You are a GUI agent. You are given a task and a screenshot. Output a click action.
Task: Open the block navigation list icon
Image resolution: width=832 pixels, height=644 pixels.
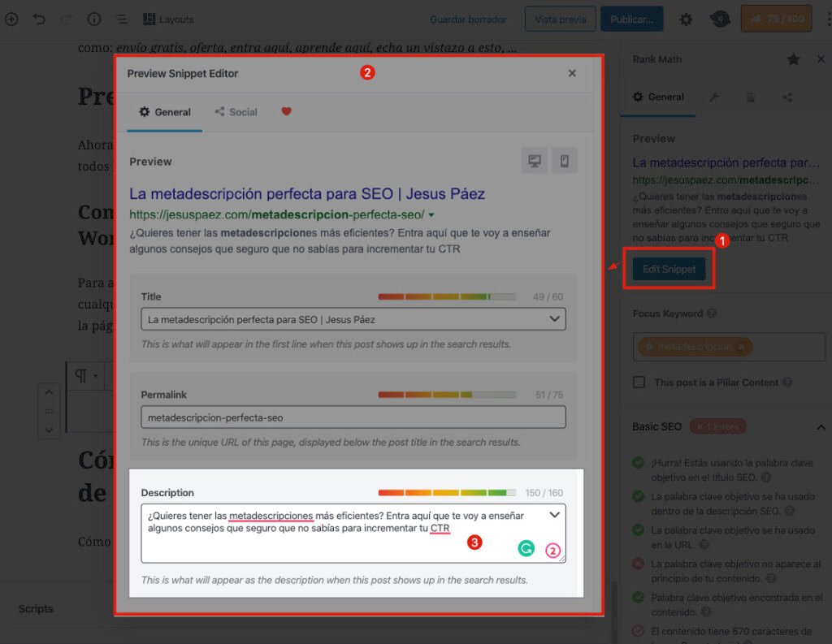(x=122, y=19)
